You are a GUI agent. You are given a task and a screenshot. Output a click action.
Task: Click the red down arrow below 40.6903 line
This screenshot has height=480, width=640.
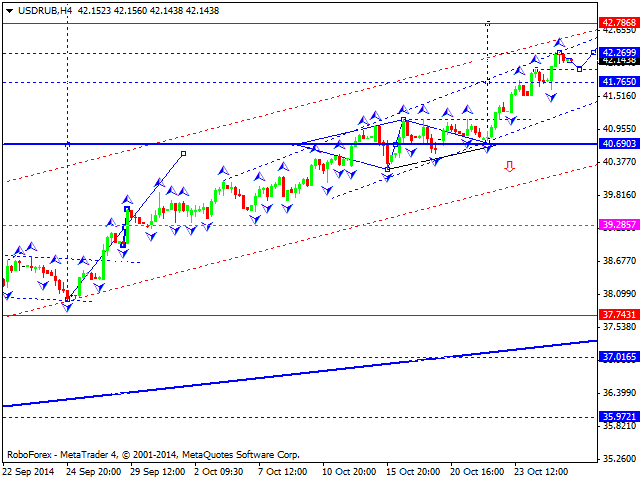coord(509,166)
